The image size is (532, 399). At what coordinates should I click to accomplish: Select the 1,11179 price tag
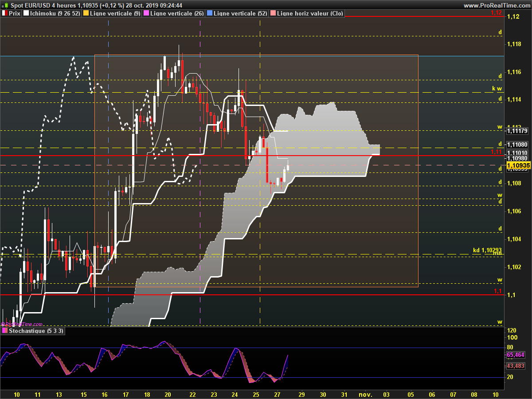tap(518, 131)
